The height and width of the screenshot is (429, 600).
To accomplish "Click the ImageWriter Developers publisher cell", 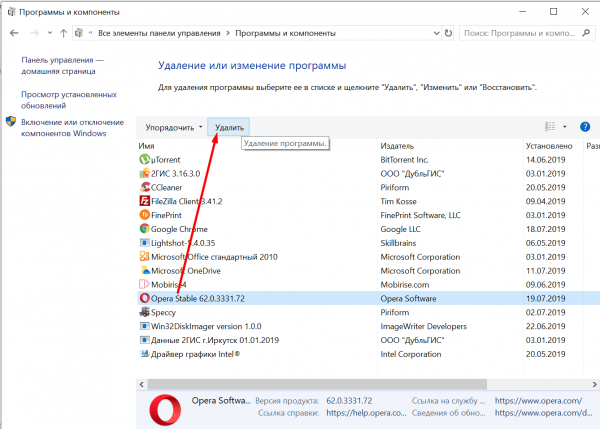I will pyautogui.click(x=423, y=326).
